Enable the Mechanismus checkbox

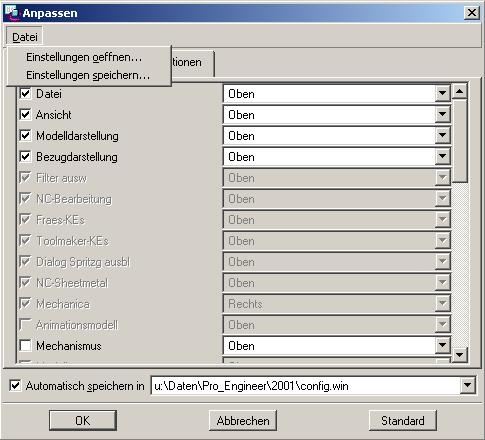click(25, 345)
